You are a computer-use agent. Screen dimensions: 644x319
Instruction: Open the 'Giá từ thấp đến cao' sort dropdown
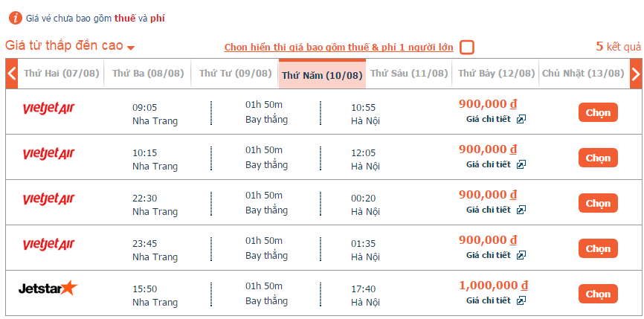tap(70, 46)
